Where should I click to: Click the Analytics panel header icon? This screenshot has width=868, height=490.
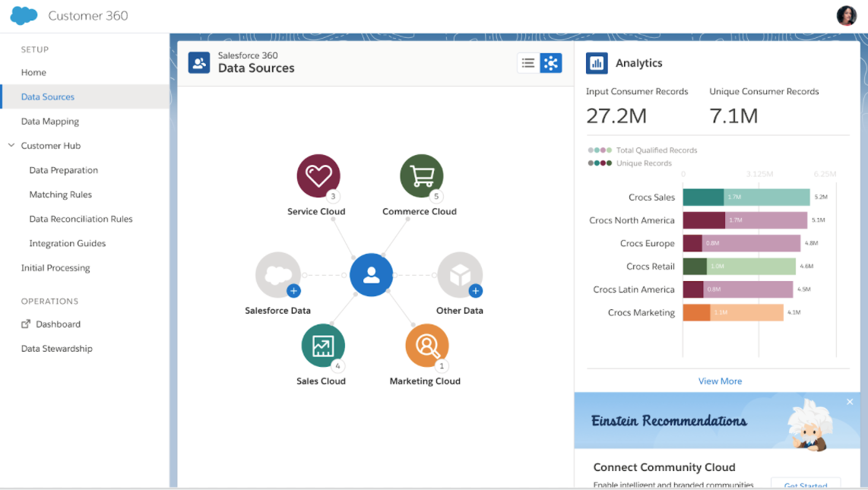point(597,63)
